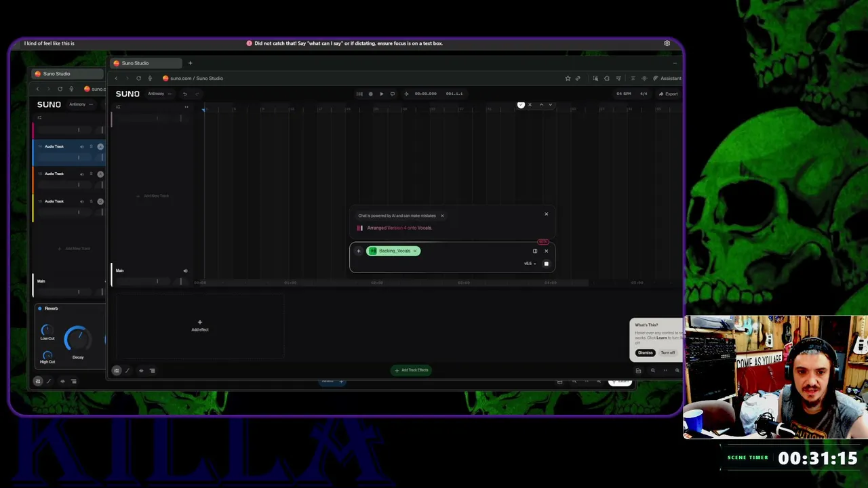This screenshot has width=868, height=488.
Task: Export the project using the Export button
Action: coord(668,94)
